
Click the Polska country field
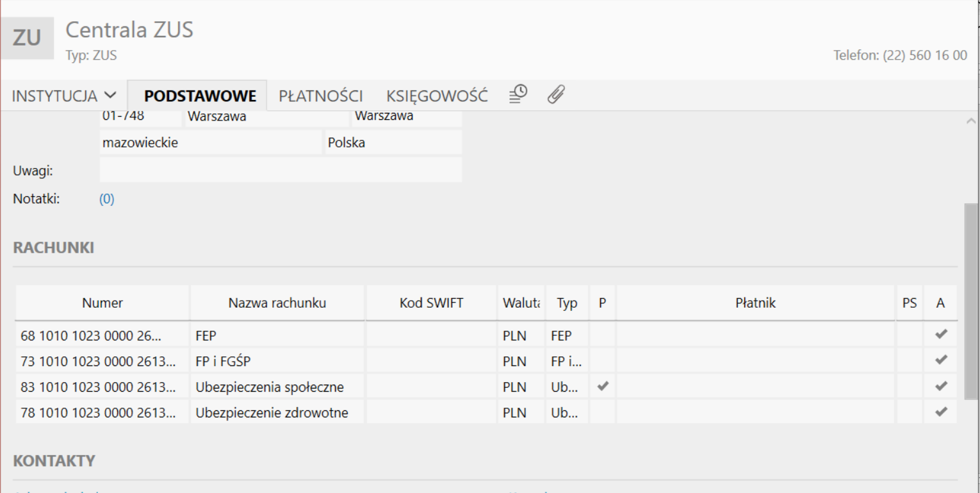393,142
